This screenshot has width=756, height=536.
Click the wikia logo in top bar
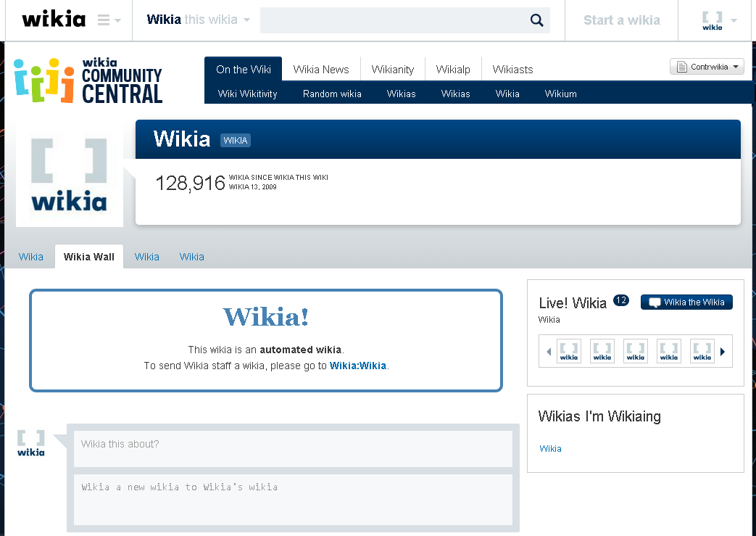pos(54,20)
